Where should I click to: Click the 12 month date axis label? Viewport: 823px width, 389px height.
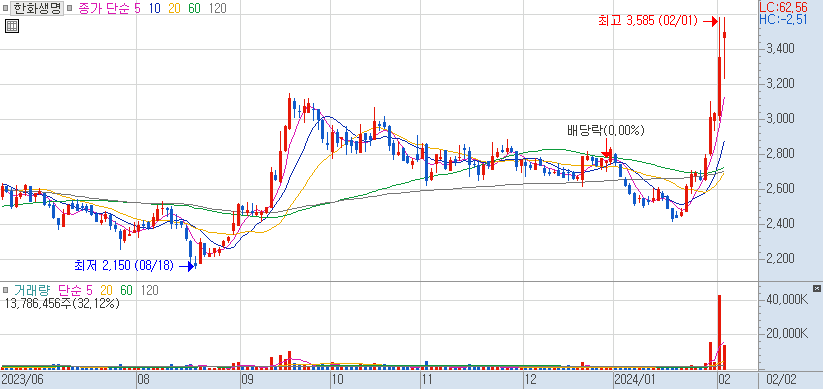pyautogui.click(x=531, y=380)
